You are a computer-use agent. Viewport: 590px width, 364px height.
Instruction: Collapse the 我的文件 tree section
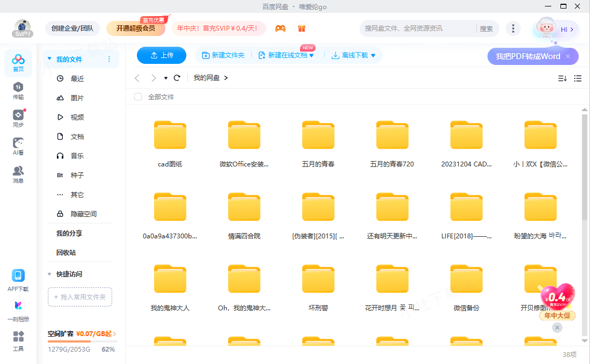49,59
